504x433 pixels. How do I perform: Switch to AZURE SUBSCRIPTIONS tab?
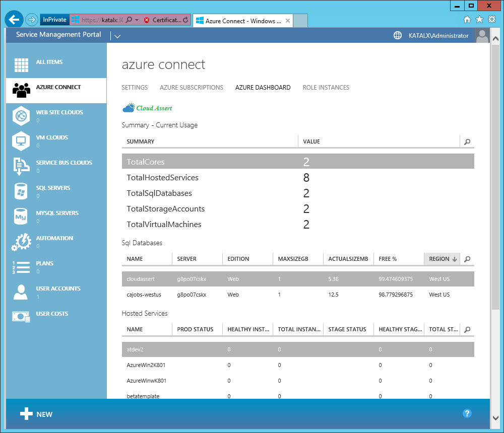coord(191,88)
